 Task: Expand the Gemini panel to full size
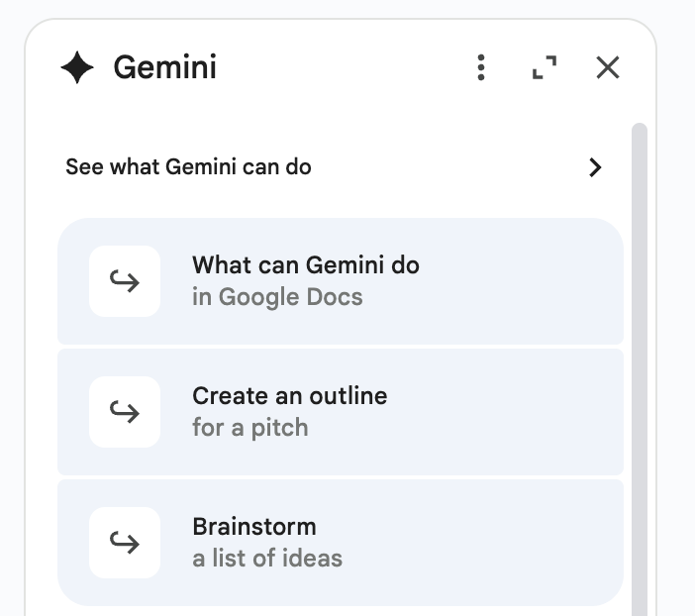tap(544, 67)
